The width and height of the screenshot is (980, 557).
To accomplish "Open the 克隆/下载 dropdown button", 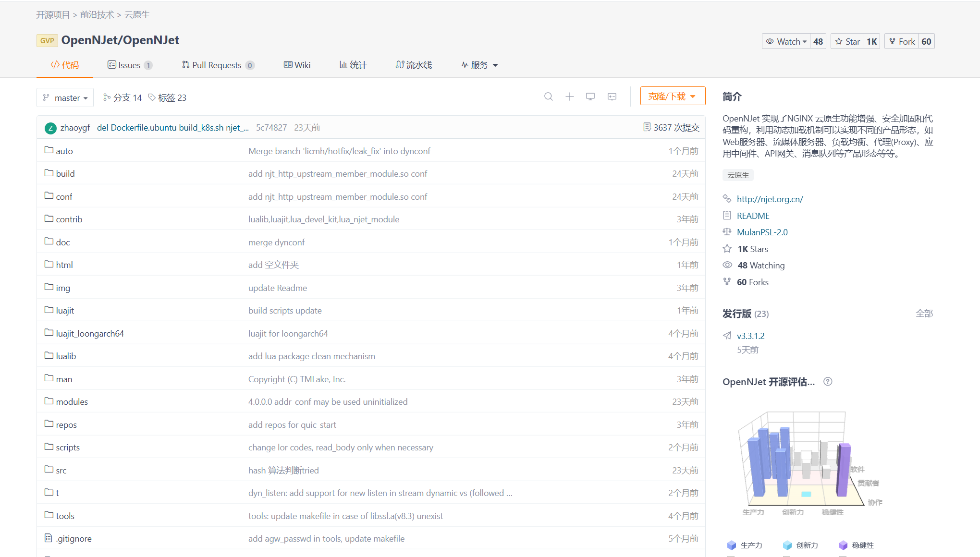I will [x=672, y=96].
